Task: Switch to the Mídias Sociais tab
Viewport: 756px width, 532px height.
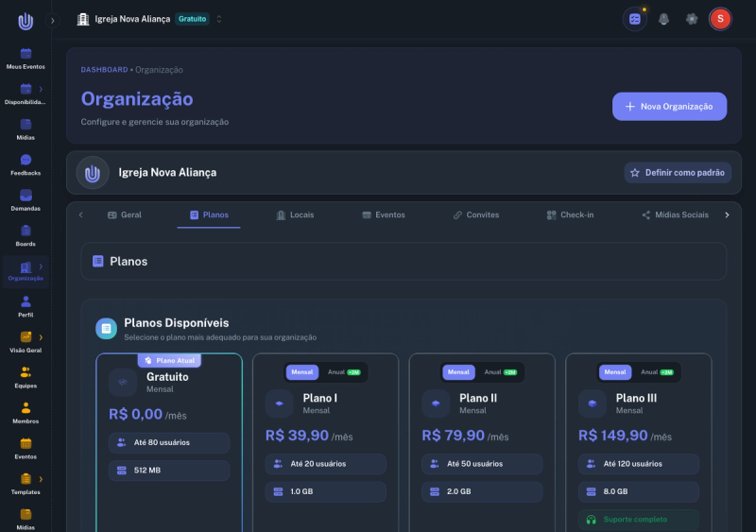Action: click(x=675, y=215)
